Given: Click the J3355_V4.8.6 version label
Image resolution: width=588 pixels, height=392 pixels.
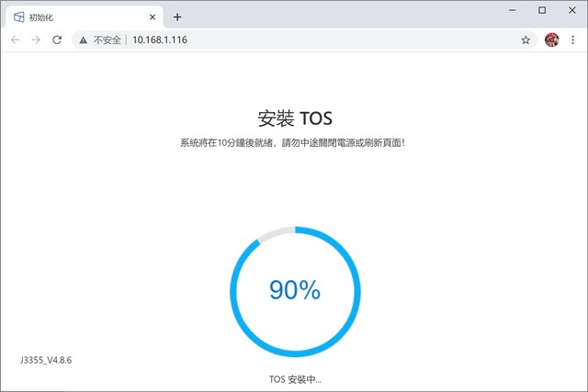Looking at the screenshot, I should click(x=46, y=360).
